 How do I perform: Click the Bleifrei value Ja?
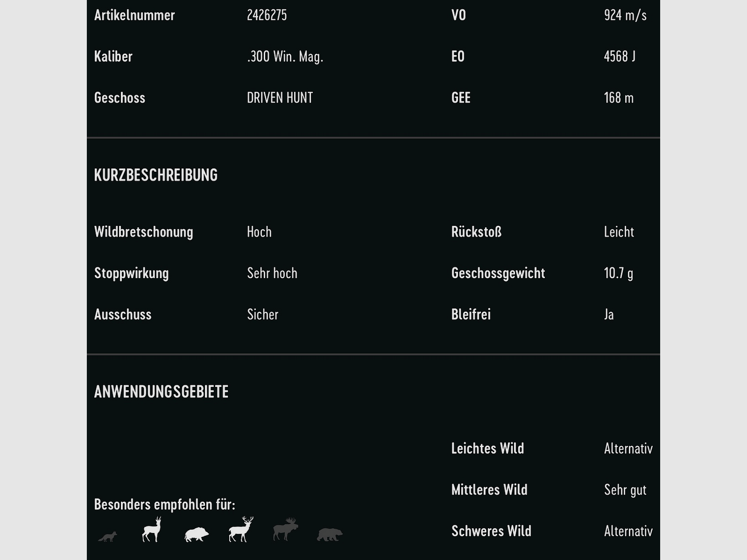[x=609, y=315]
